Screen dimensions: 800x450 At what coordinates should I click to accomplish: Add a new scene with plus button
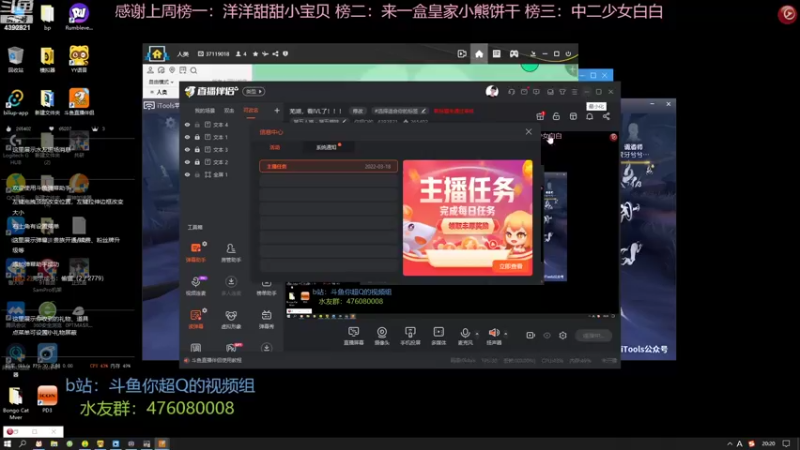[277, 110]
